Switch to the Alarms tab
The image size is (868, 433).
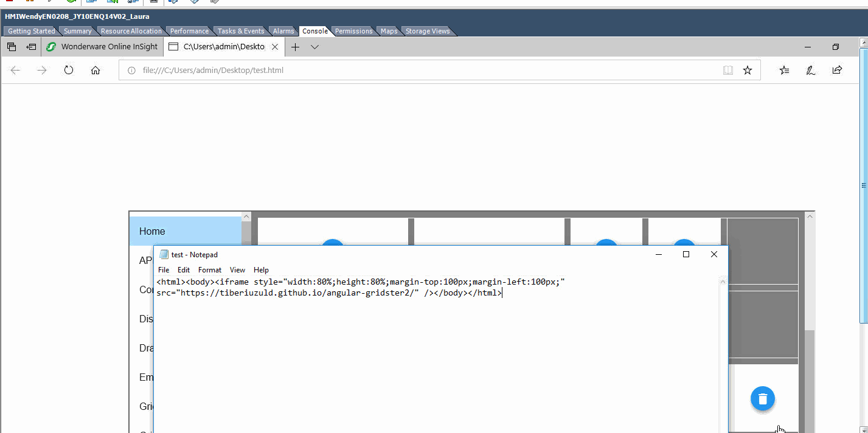(283, 31)
